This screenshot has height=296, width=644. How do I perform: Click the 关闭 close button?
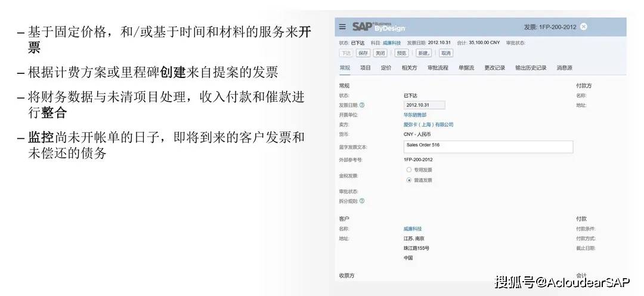coord(380,53)
